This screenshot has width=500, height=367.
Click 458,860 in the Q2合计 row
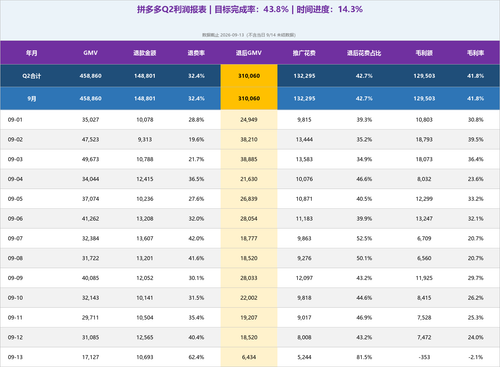90,76
